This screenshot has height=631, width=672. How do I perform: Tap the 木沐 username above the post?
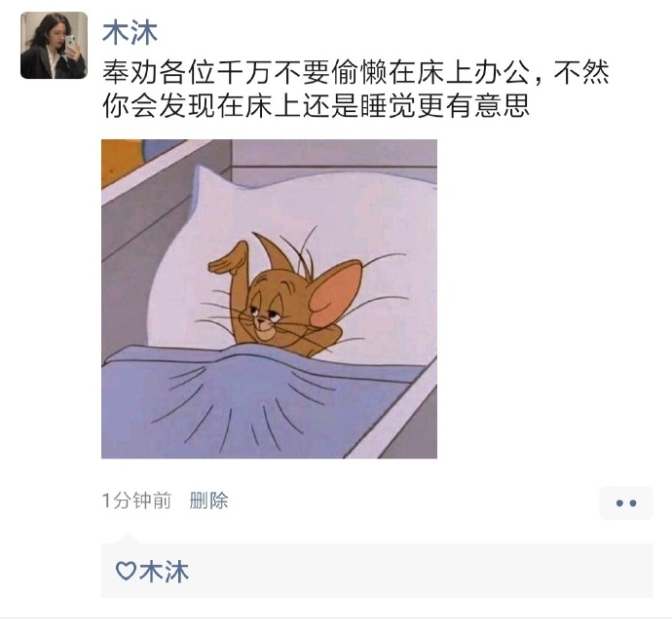130,33
